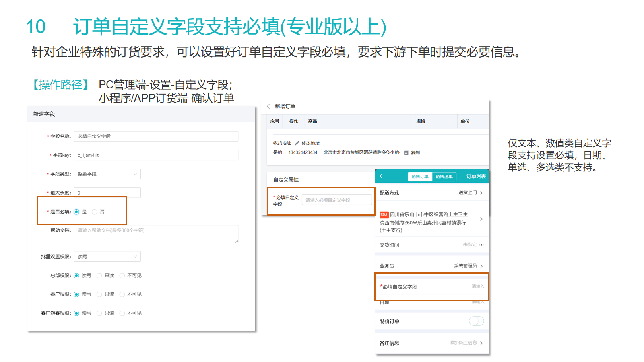Click back arrow in mobile order header

coord(381,176)
